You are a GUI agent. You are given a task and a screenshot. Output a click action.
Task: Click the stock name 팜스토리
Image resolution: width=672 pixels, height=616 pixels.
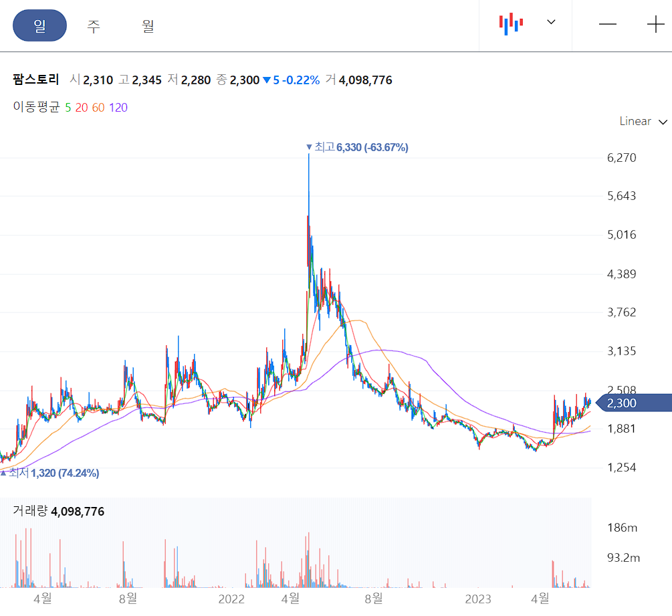click(36, 80)
